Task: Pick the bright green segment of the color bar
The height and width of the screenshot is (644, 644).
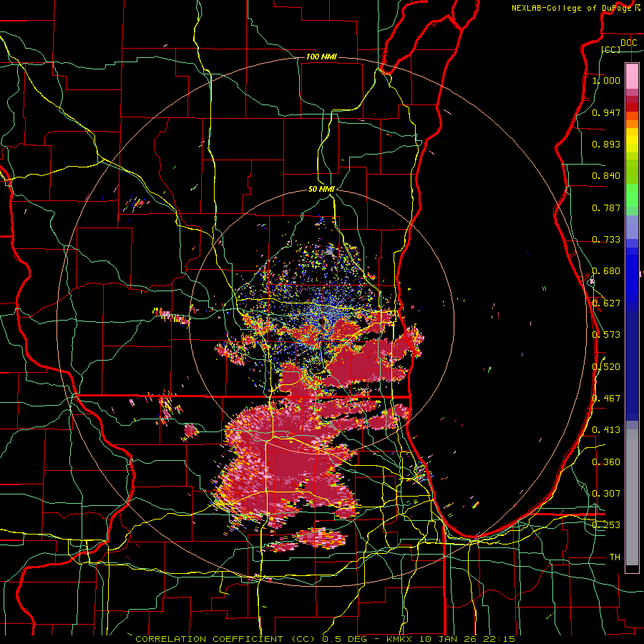Action: click(x=632, y=195)
